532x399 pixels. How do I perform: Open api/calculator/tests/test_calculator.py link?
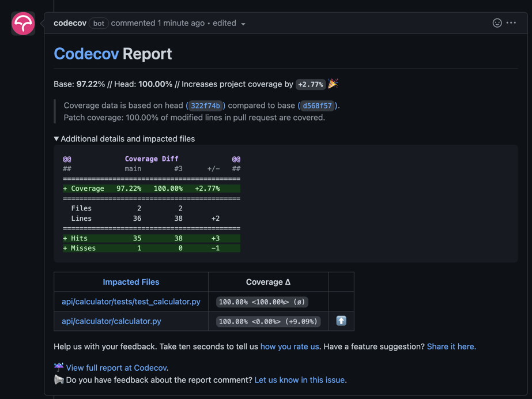(x=131, y=302)
